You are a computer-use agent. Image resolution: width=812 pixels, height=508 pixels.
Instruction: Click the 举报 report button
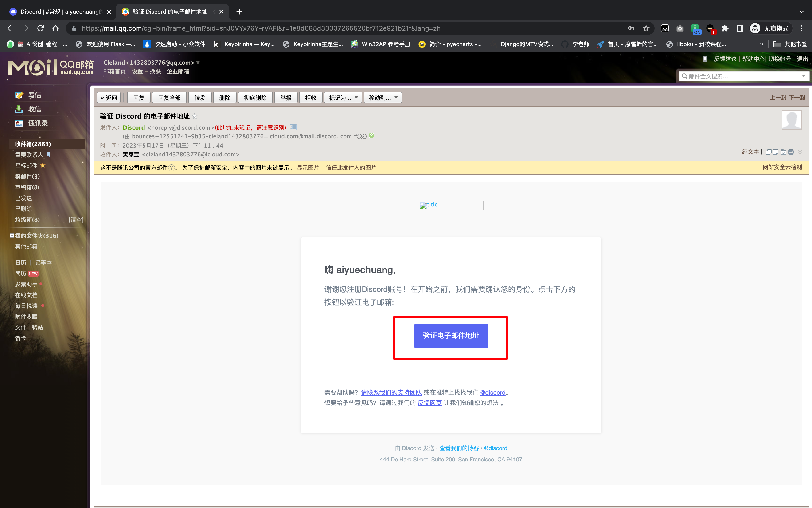point(285,98)
